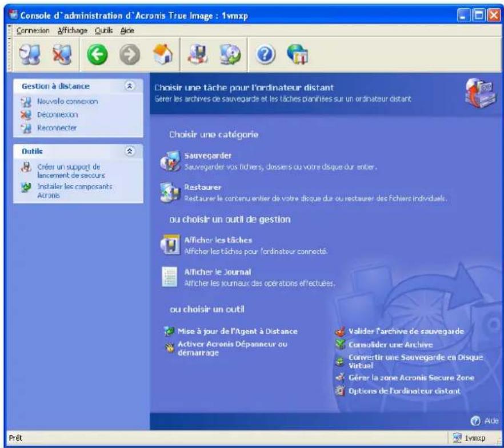Image resolution: width=504 pixels, height=448 pixels.
Task: Go back with the green arrow button
Action: tap(97, 54)
